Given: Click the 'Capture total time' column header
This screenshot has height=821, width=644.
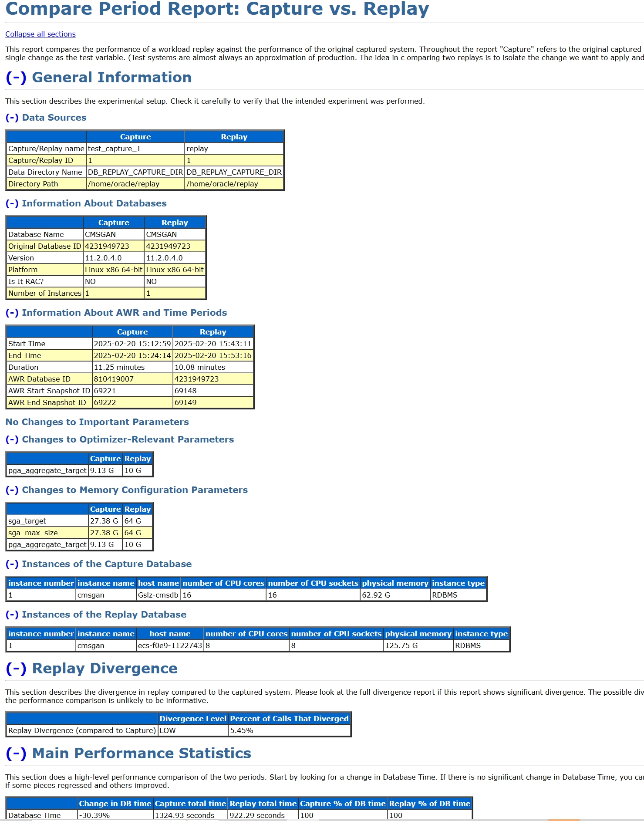Looking at the screenshot, I should point(191,804).
